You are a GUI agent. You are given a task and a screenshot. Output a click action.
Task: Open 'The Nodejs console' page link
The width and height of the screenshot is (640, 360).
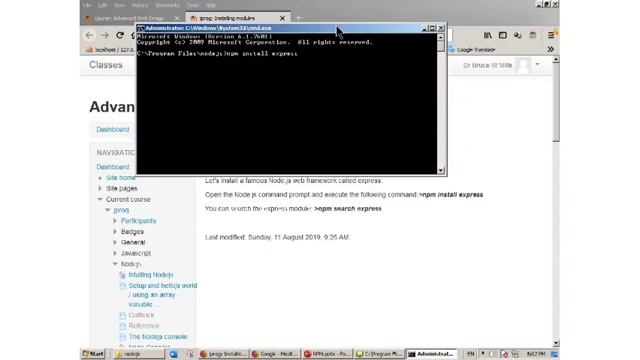[x=158, y=336]
